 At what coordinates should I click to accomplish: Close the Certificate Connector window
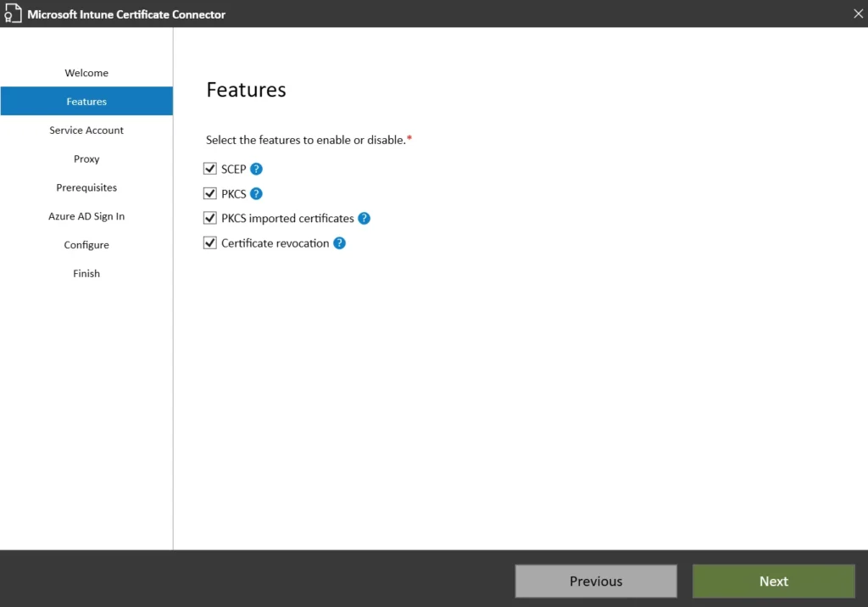click(857, 13)
